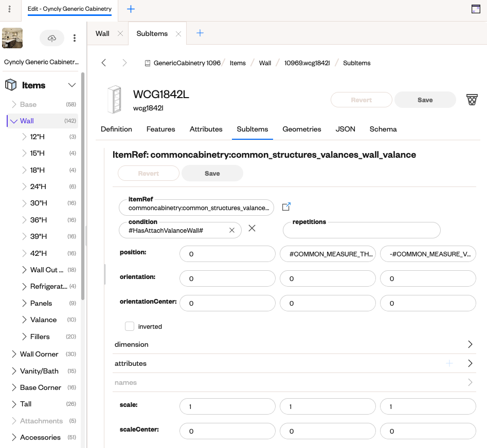Save the ItemRef subitem changes

tap(212, 174)
